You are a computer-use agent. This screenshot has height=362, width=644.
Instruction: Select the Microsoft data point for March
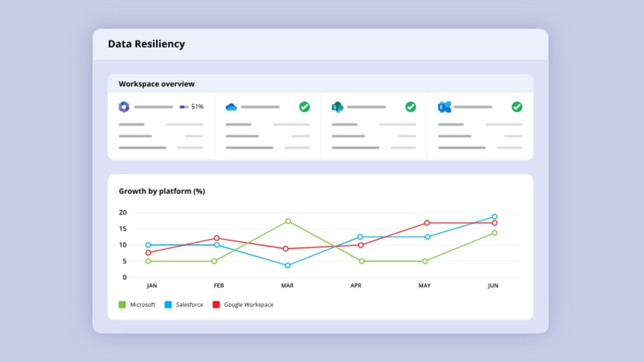click(x=288, y=221)
